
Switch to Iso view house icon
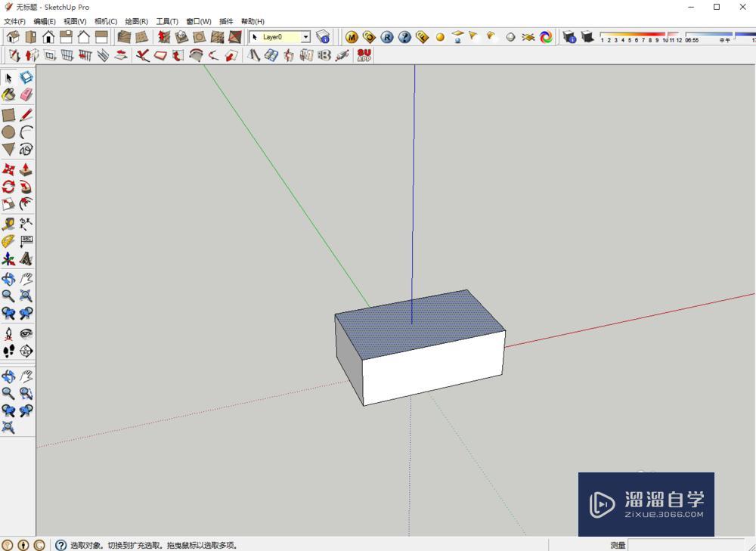[13, 36]
